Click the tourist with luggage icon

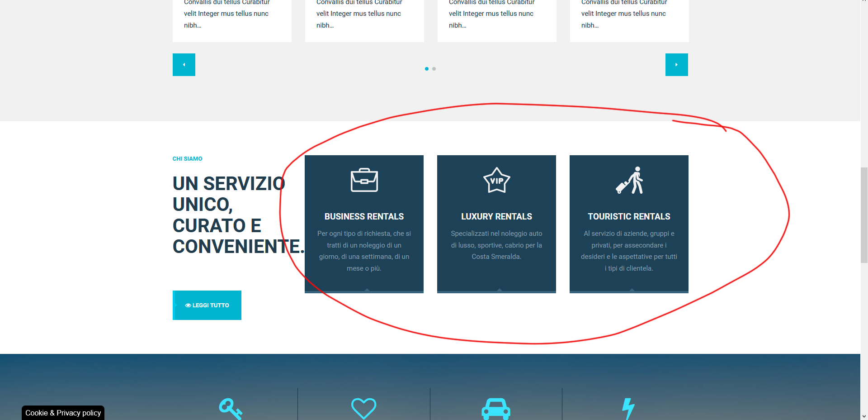[629, 180]
